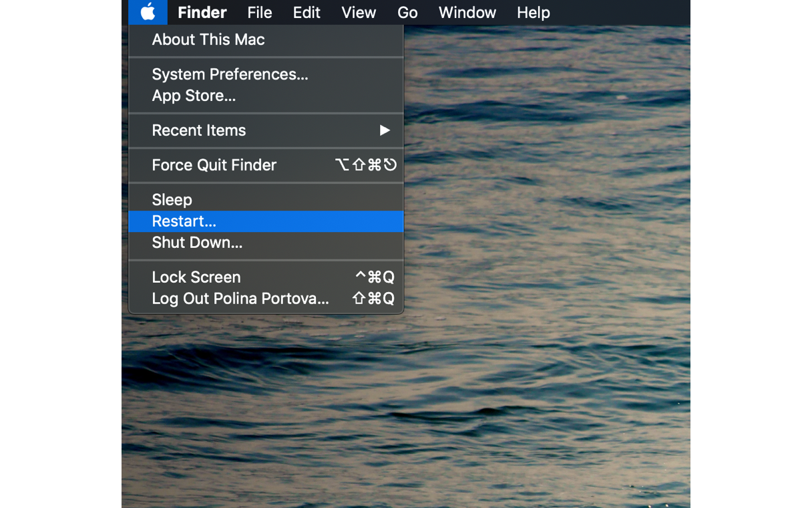This screenshot has height=508, width=812.
Task: Click the highlighted Restart… item
Action: (266, 221)
